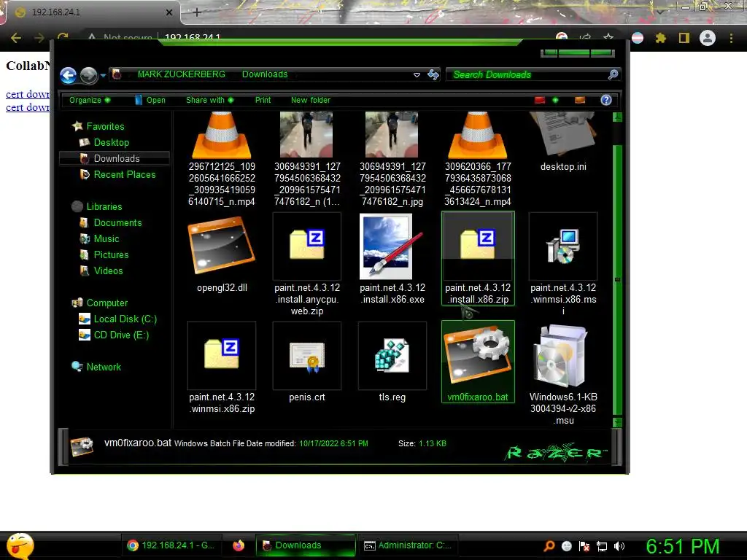Select the desktop.ini file icon
This screenshot has width=747, height=560.
[x=562, y=134]
